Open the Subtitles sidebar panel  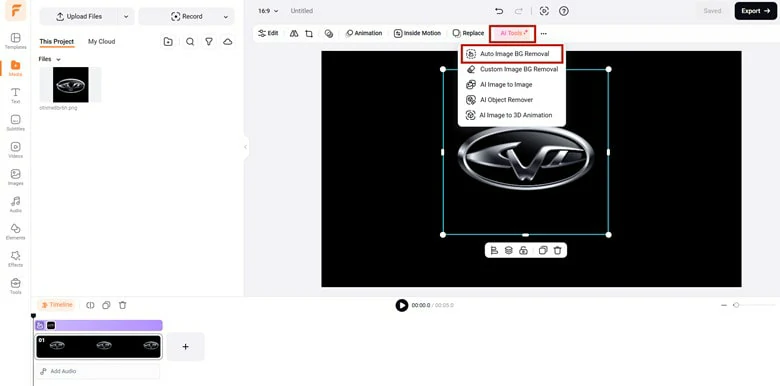[15, 123]
